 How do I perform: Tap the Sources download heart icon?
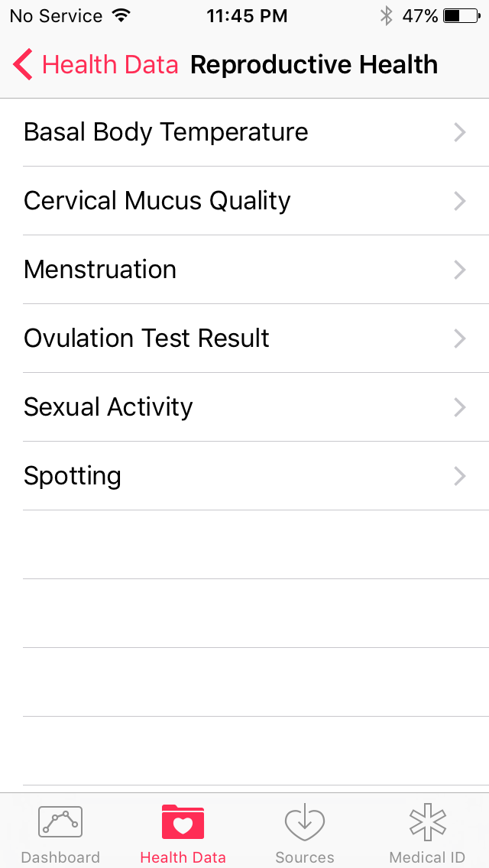point(305,823)
